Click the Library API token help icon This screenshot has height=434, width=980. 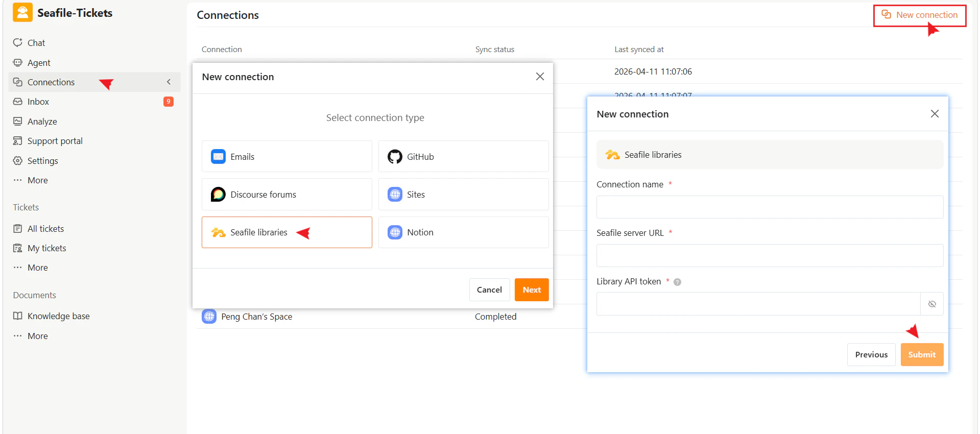tap(677, 282)
